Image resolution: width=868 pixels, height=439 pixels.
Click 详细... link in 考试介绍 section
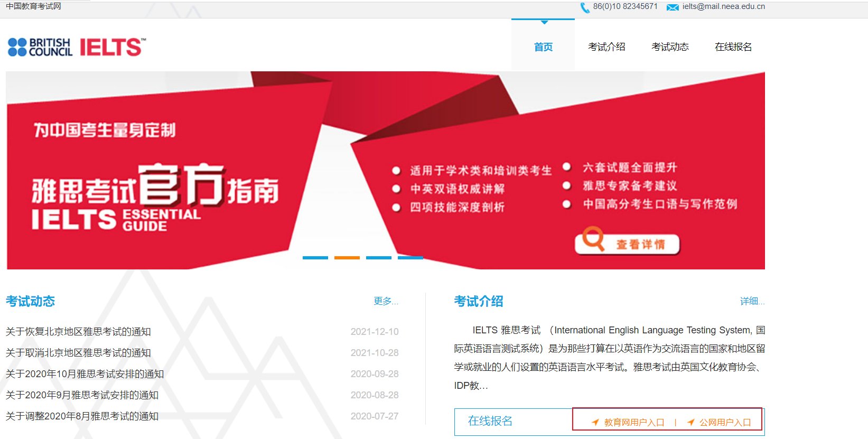(752, 301)
